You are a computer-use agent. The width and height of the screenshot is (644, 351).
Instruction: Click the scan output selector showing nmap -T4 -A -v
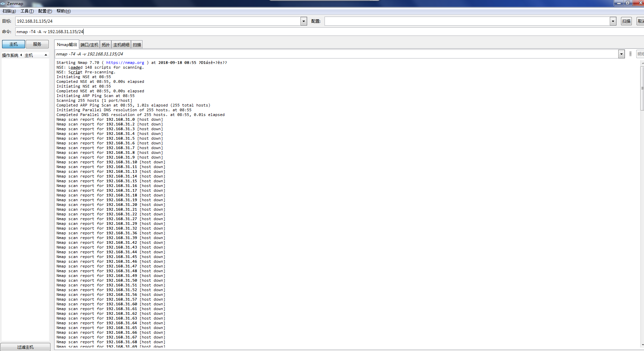tap(337, 54)
